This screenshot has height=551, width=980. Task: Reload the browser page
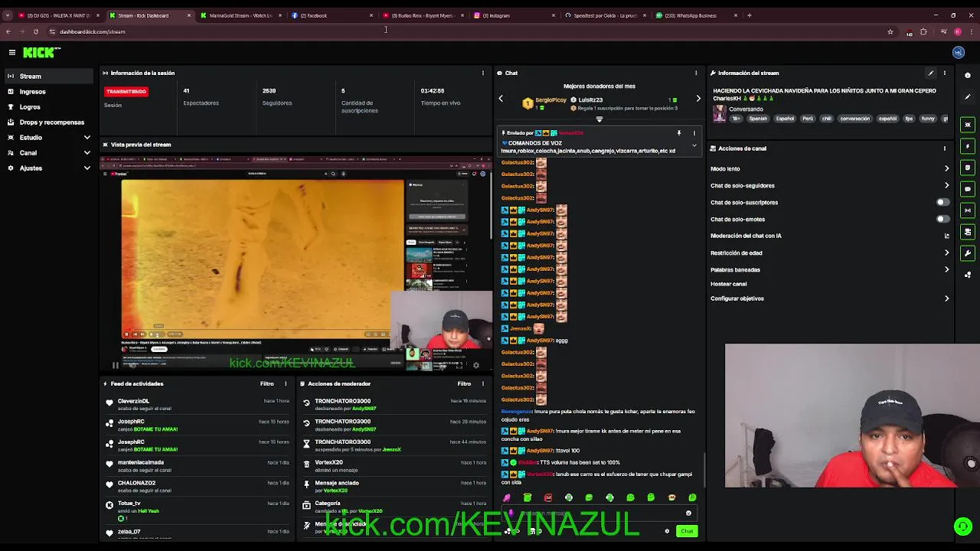pos(36,31)
